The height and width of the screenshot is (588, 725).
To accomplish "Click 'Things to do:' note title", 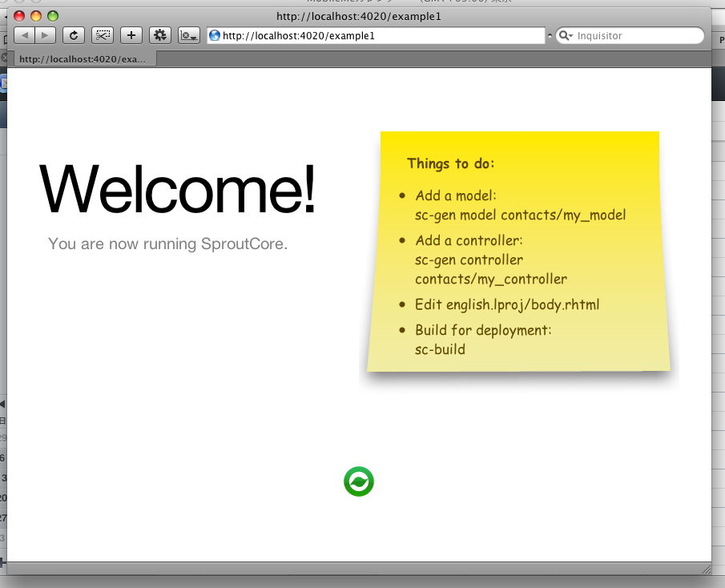I will 450,163.
